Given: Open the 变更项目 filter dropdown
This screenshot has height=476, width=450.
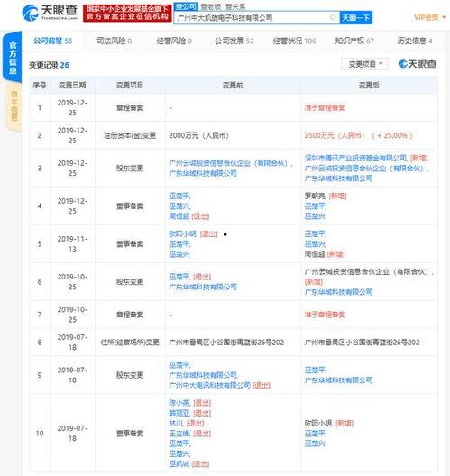Looking at the screenshot, I should (365, 64).
